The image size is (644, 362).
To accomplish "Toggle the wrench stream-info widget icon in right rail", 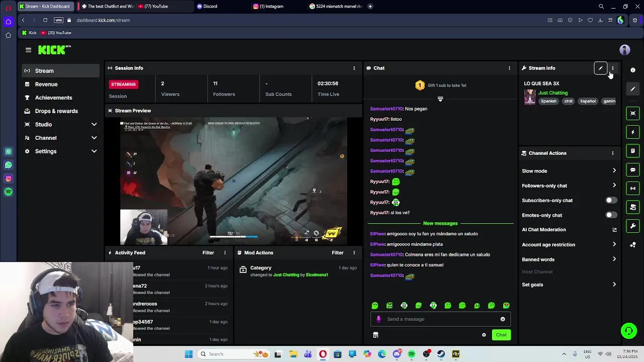I will (633, 226).
